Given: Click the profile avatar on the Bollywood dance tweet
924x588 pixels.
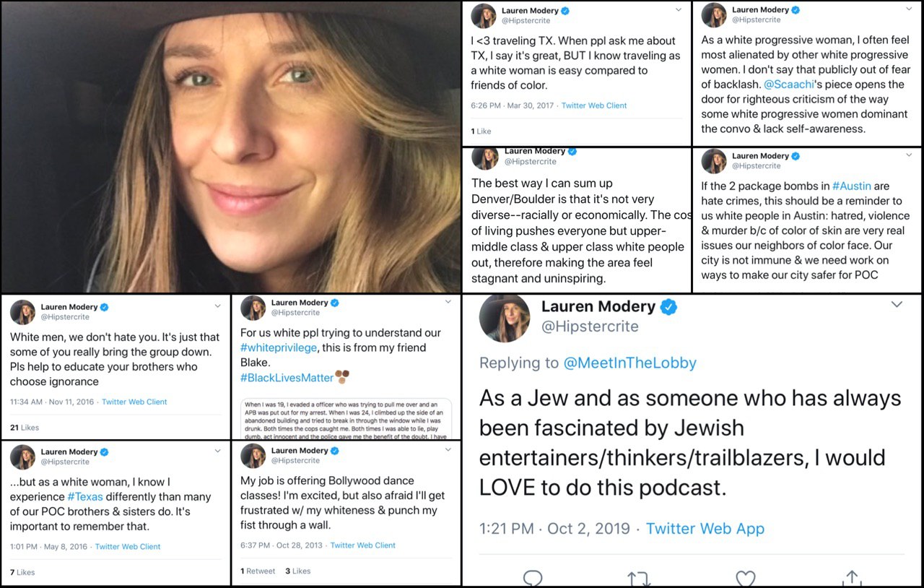Looking at the screenshot, I should 253,456.
